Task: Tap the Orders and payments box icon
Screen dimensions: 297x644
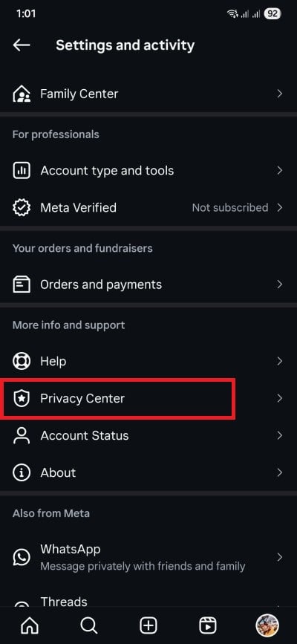Action: [22, 284]
